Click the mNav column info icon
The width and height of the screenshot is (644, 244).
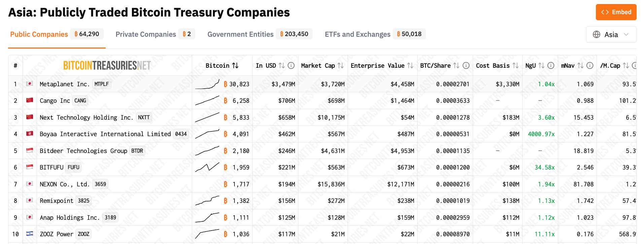tap(590, 65)
